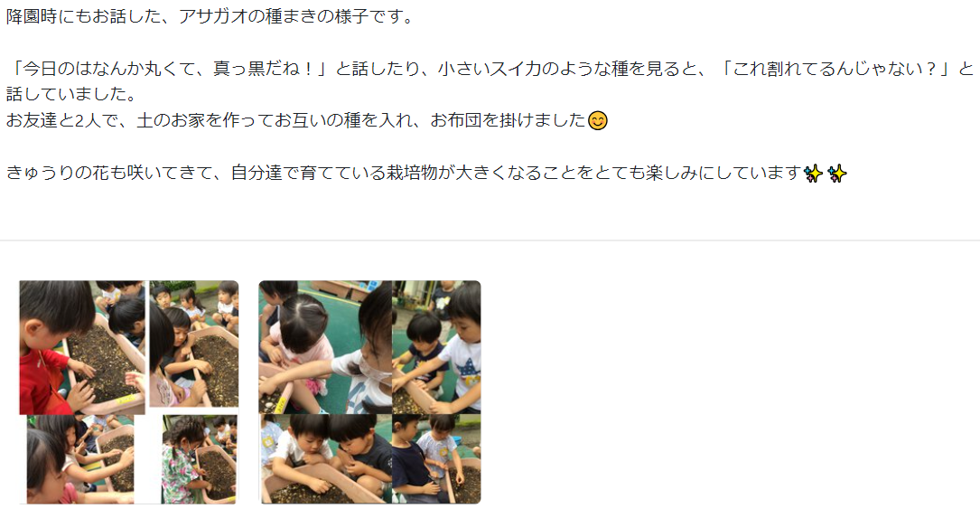Click the horizontal divider line above the photos

click(x=490, y=240)
